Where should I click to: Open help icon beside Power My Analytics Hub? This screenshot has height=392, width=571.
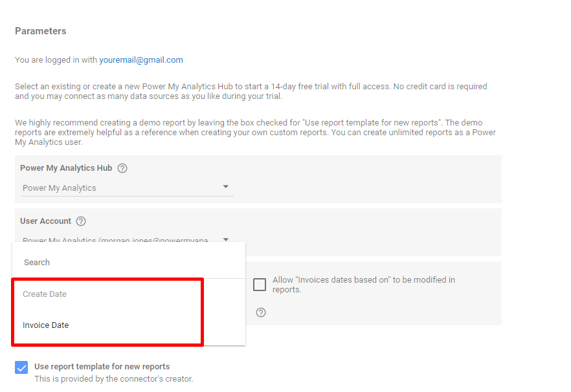pyautogui.click(x=122, y=168)
